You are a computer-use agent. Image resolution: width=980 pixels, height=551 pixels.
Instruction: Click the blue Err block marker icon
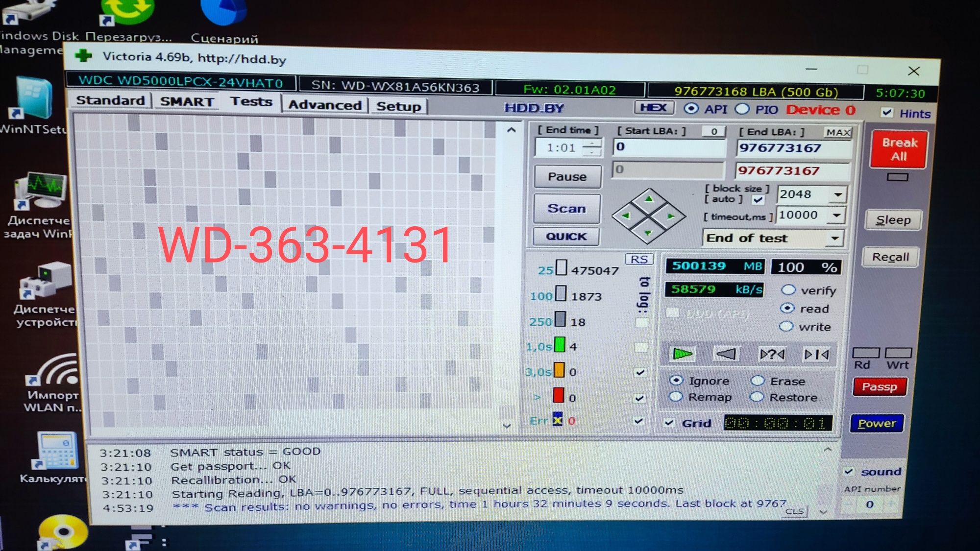[558, 419]
